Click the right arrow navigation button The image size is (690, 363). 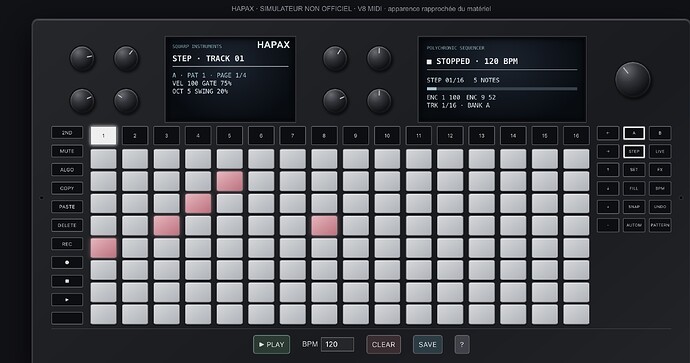(608, 151)
